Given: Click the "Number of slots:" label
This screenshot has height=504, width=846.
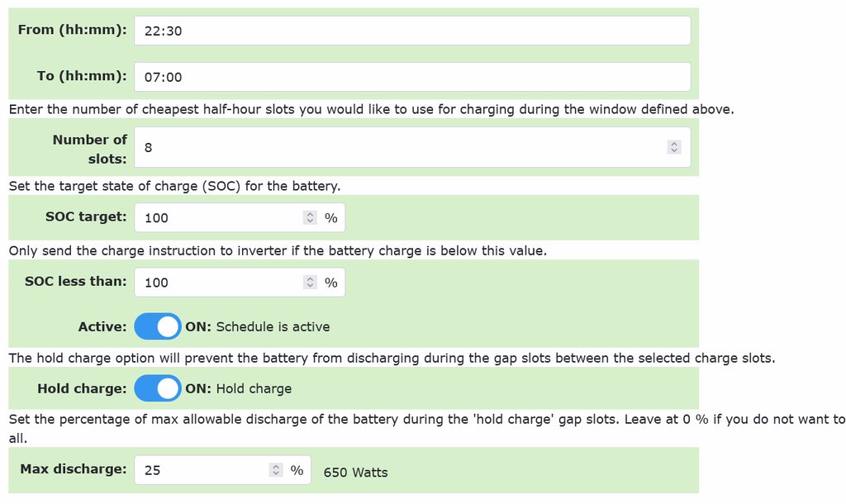Looking at the screenshot, I should pos(90,149).
